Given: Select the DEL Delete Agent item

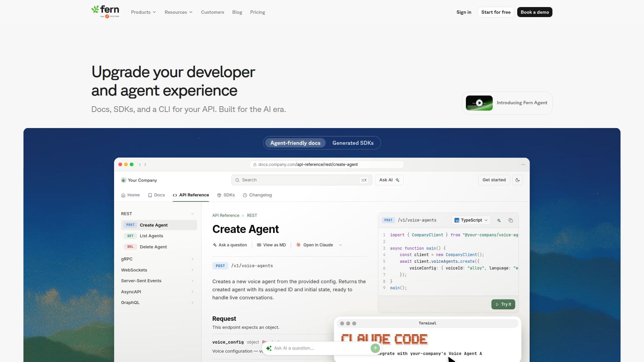Looking at the screenshot, I should (x=159, y=247).
